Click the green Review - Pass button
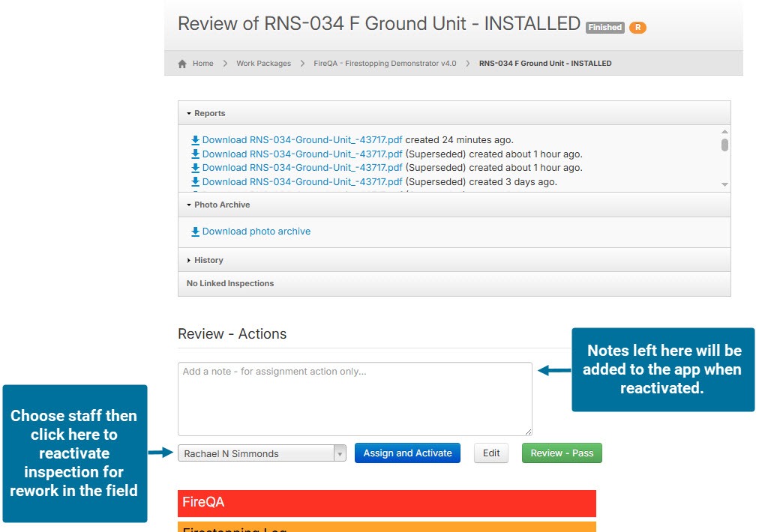 click(562, 453)
